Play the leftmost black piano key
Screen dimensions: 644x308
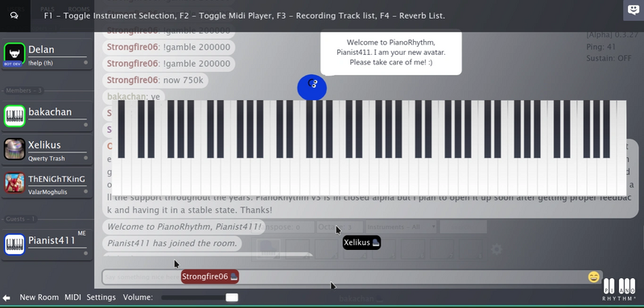[x=122, y=129]
